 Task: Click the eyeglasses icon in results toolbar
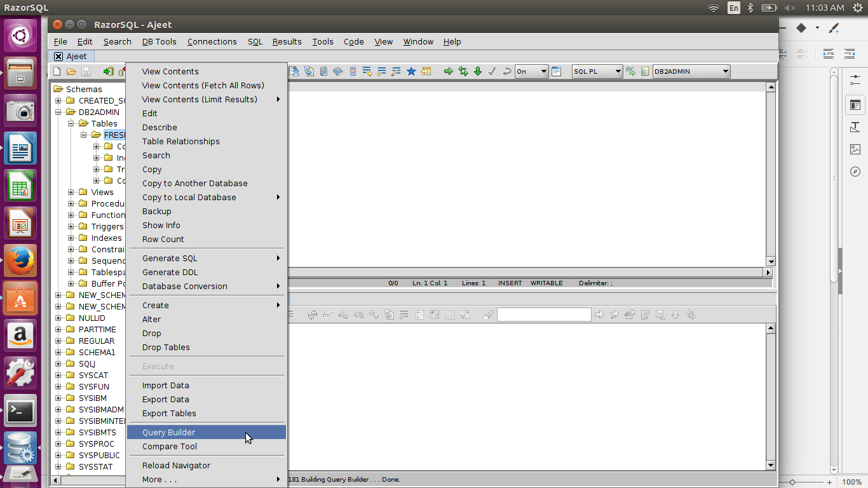327,315
